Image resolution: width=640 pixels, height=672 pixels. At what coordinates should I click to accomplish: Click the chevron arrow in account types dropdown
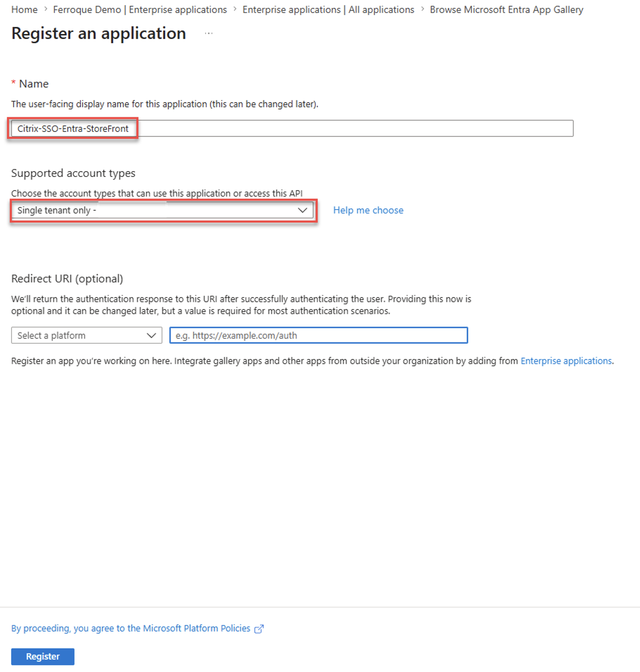coord(302,210)
